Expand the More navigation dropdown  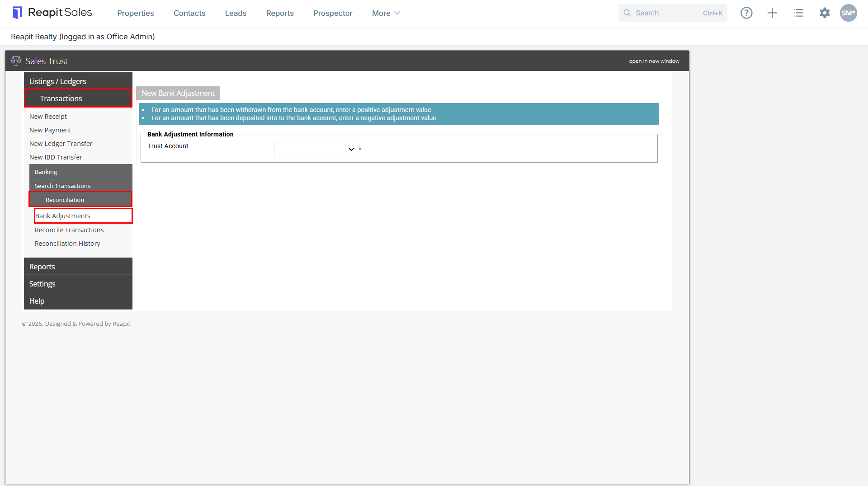386,13
